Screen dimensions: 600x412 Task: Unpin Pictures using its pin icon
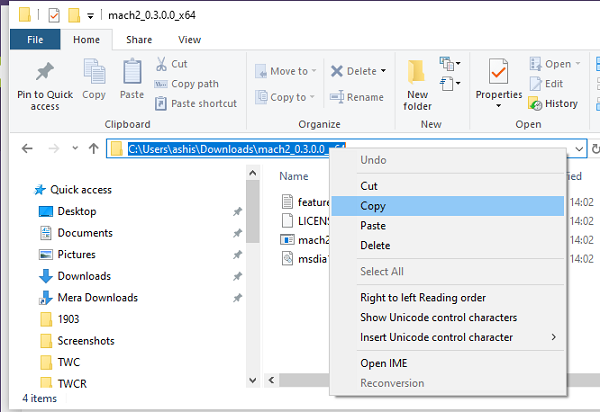coord(238,254)
